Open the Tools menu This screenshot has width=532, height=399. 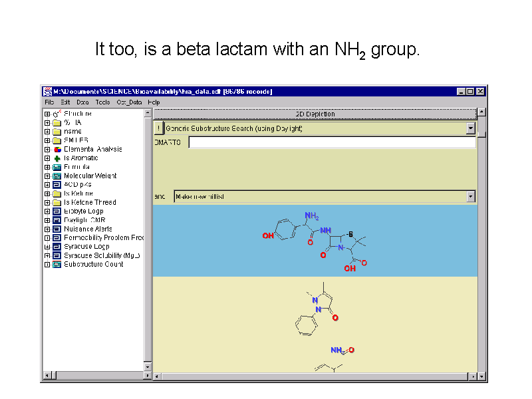tap(102, 102)
